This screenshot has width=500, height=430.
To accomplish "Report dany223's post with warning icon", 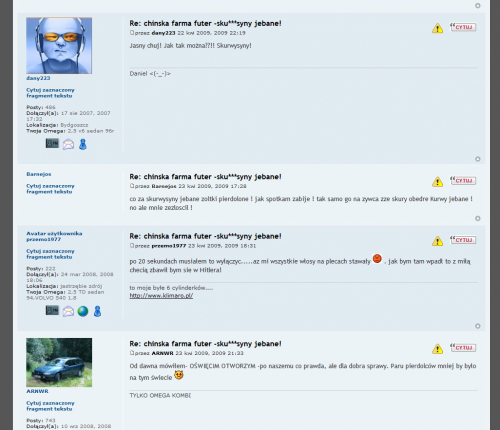I will tap(437, 28).
